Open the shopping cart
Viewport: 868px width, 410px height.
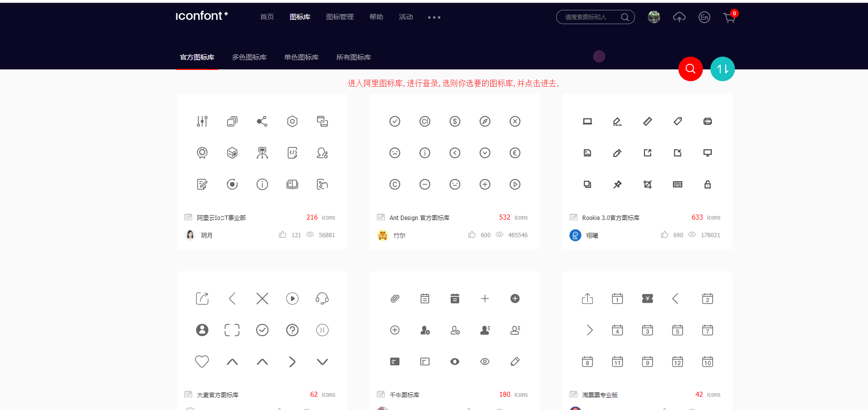730,18
